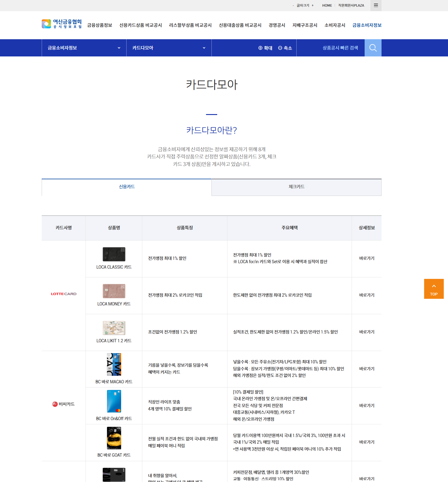This screenshot has height=482, width=448.
Task: Click the LOCA MONEY card image
Action: coord(114,291)
